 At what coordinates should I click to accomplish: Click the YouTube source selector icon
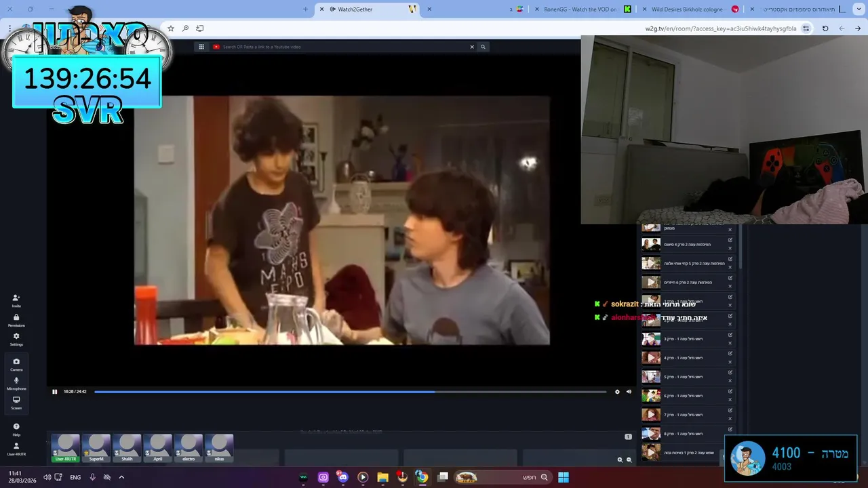point(216,47)
